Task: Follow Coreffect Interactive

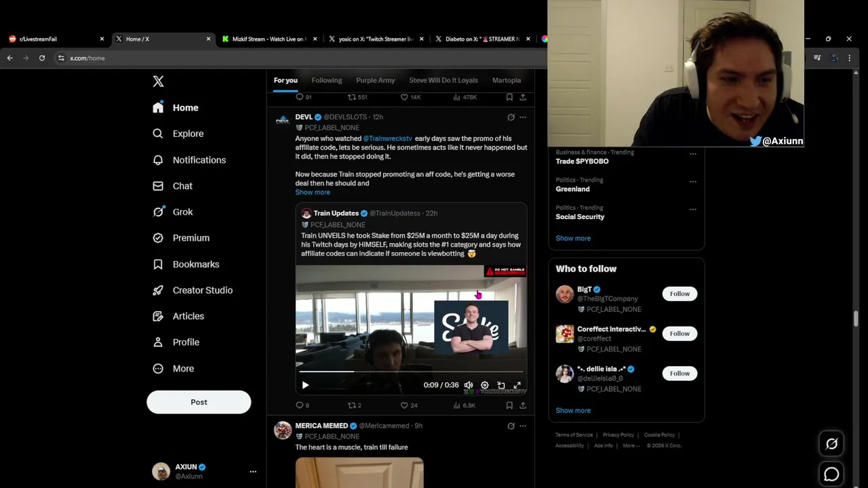Action: [679, 333]
